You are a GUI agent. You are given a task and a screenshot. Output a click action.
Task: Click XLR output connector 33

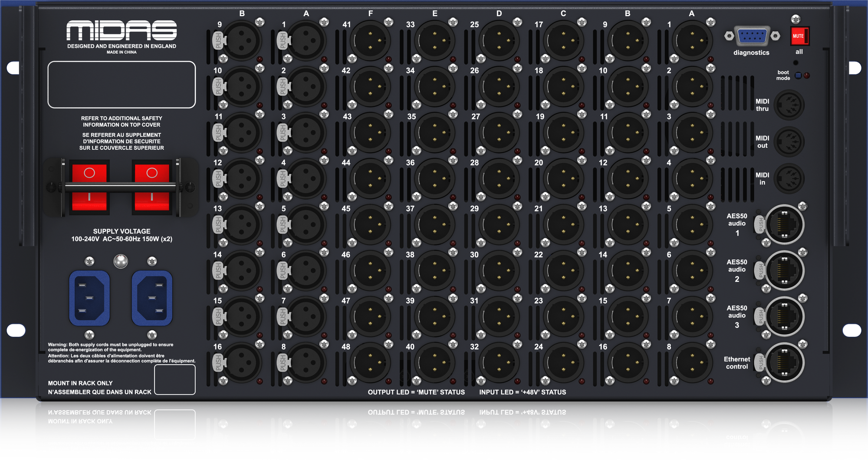434,41
